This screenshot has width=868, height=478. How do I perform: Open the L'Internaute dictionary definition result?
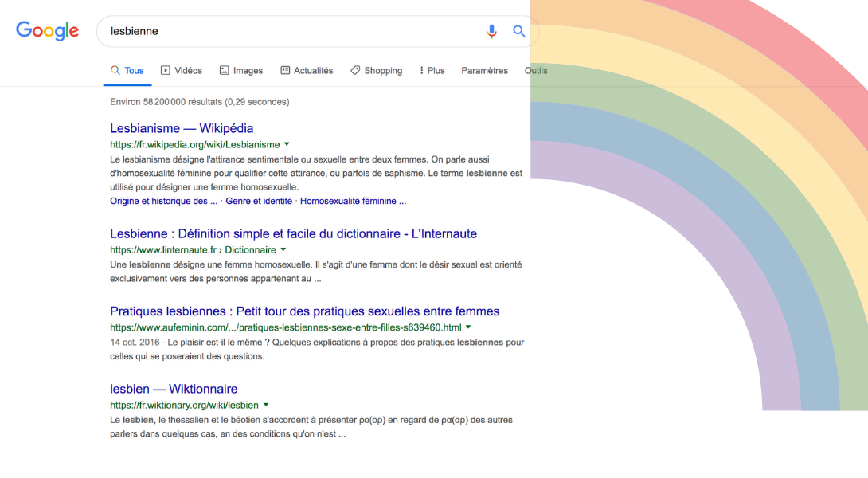tap(293, 233)
